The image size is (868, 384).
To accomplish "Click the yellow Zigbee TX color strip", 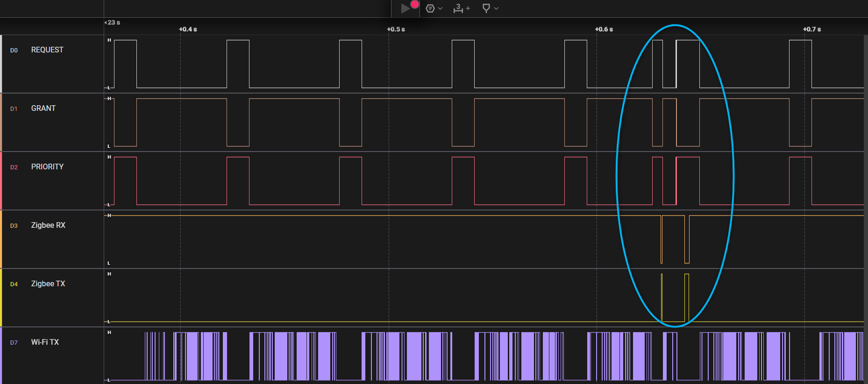I will [x=1, y=297].
